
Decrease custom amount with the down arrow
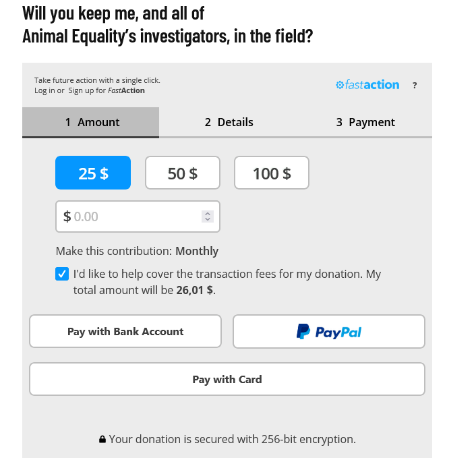(208, 220)
